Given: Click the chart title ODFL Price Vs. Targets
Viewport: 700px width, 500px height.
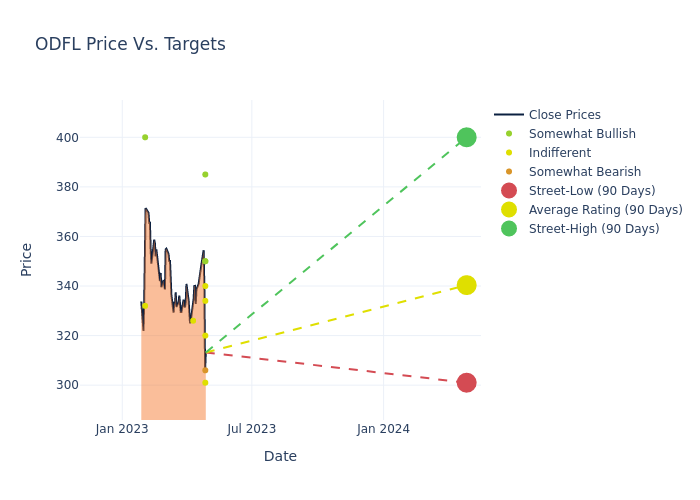Looking at the screenshot, I should pos(130,44).
